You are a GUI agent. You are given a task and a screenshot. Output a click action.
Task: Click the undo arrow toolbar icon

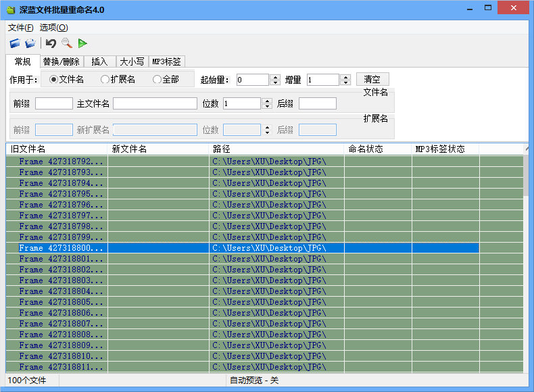(51, 43)
